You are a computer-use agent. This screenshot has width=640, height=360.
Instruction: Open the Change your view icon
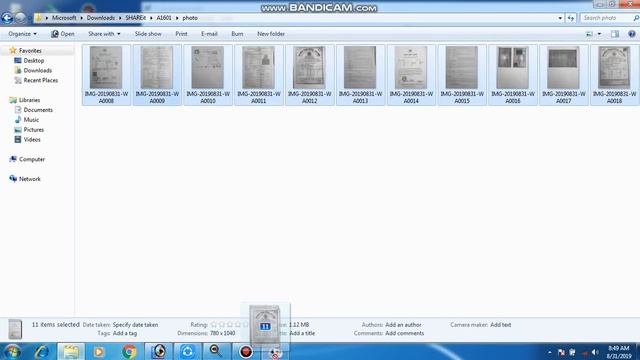(x=589, y=34)
